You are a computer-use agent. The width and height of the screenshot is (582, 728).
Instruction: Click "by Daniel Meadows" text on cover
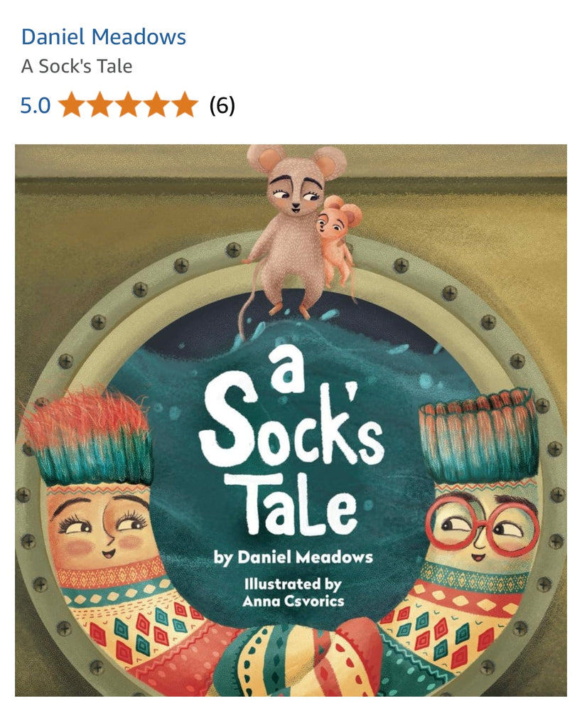click(x=293, y=557)
